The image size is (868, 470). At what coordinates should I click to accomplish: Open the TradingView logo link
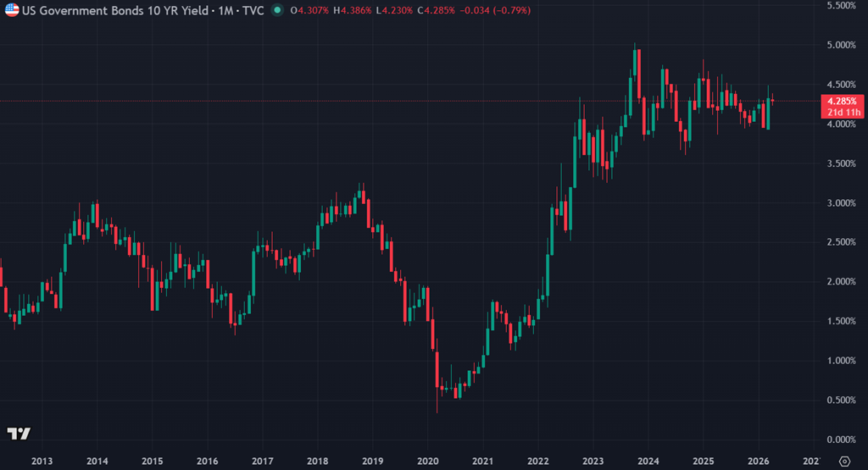pyautogui.click(x=19, y=434)
